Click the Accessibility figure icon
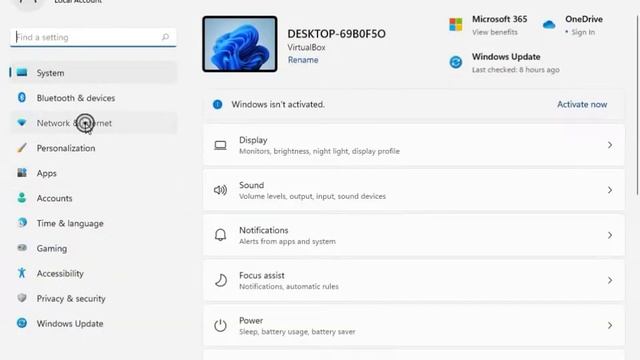This screenshot has width=640, height=360. [22, 273]
